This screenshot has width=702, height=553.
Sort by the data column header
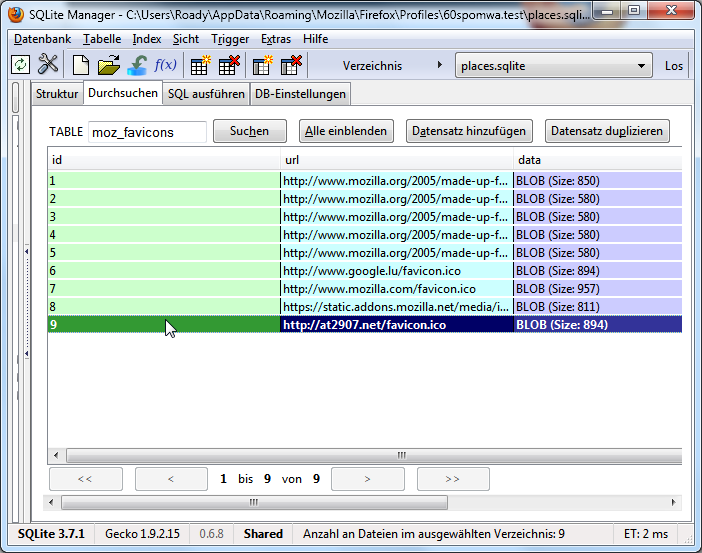[598, 160]
